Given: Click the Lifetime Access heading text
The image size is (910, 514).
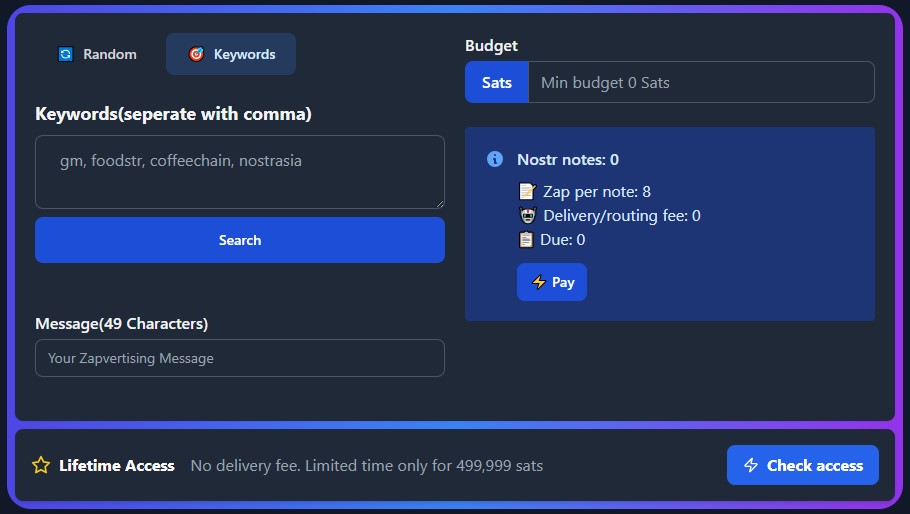Looking at the screenshot, I should (x=116, y=465).
